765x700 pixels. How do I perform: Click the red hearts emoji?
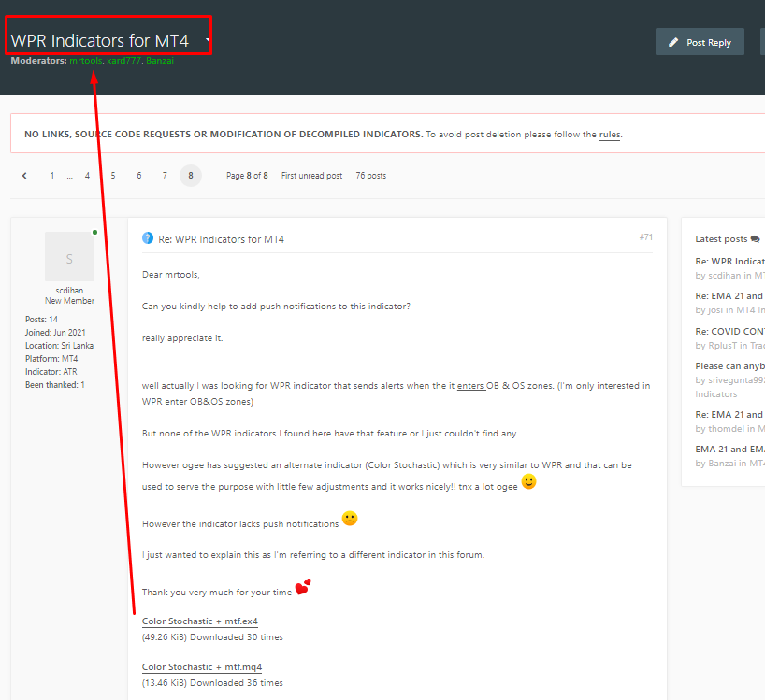point(303,587)
